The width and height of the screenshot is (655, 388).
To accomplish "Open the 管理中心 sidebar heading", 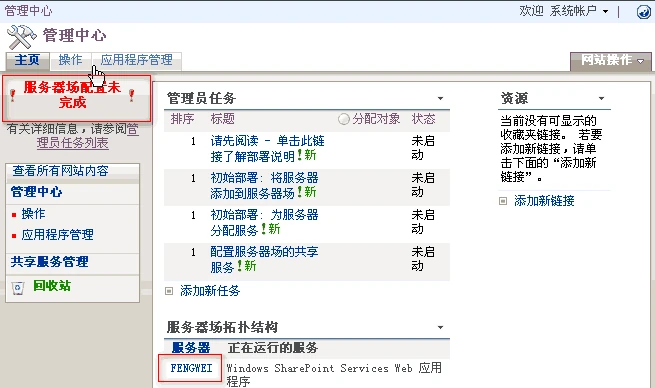I will (x=37, y=192).
